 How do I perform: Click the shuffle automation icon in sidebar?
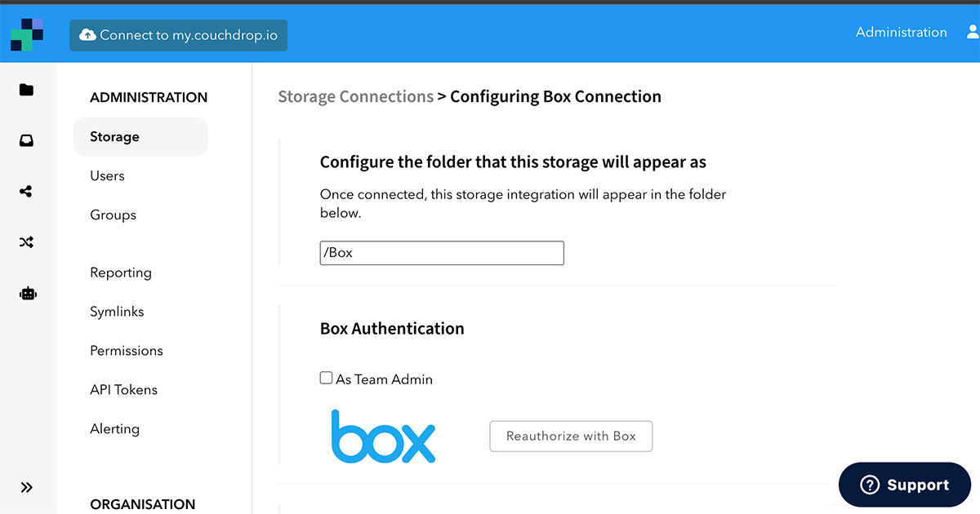tap(27, 242)
